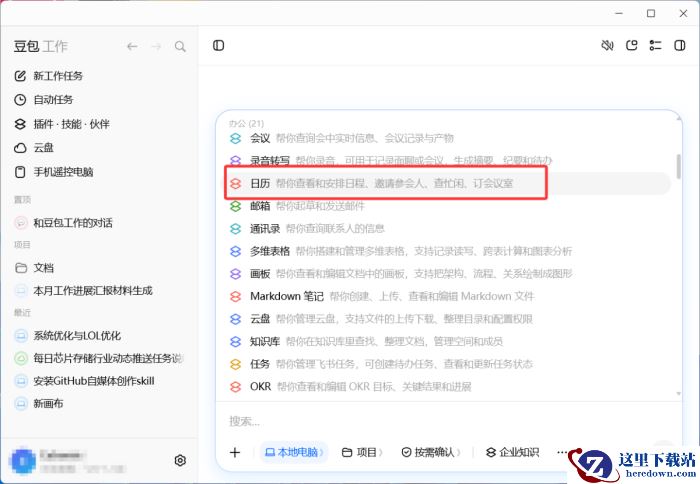The width and height of the screenshot is (700, 484).
Task: Click the plus button to add attachment
Action: [235, 452]
